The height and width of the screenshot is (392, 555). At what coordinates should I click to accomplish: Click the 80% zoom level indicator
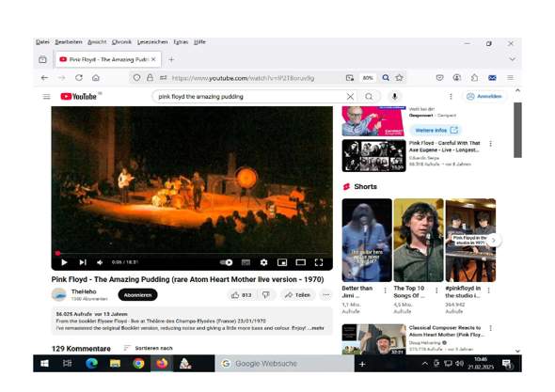(x=368, y=78)
